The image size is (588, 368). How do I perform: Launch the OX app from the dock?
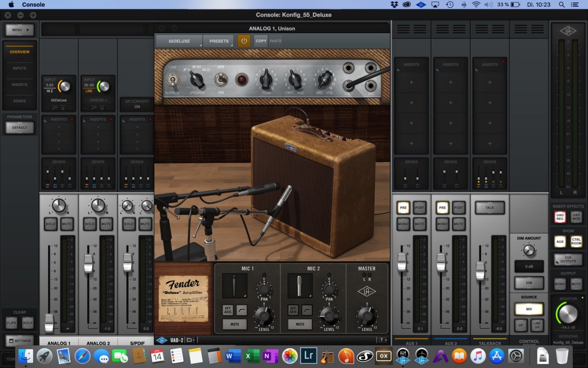tap(383, 356)
